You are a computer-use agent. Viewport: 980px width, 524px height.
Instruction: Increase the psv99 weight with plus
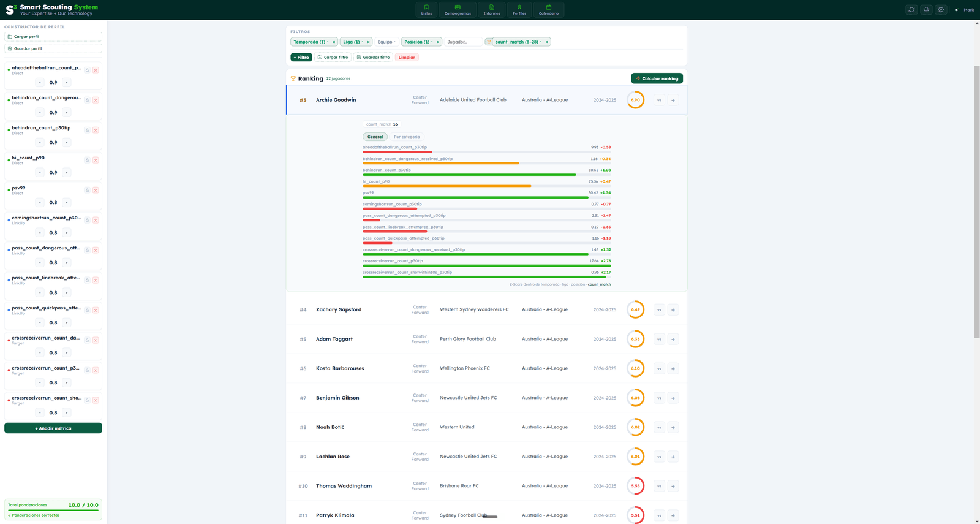pyautogui.click(x=67, y=202)
